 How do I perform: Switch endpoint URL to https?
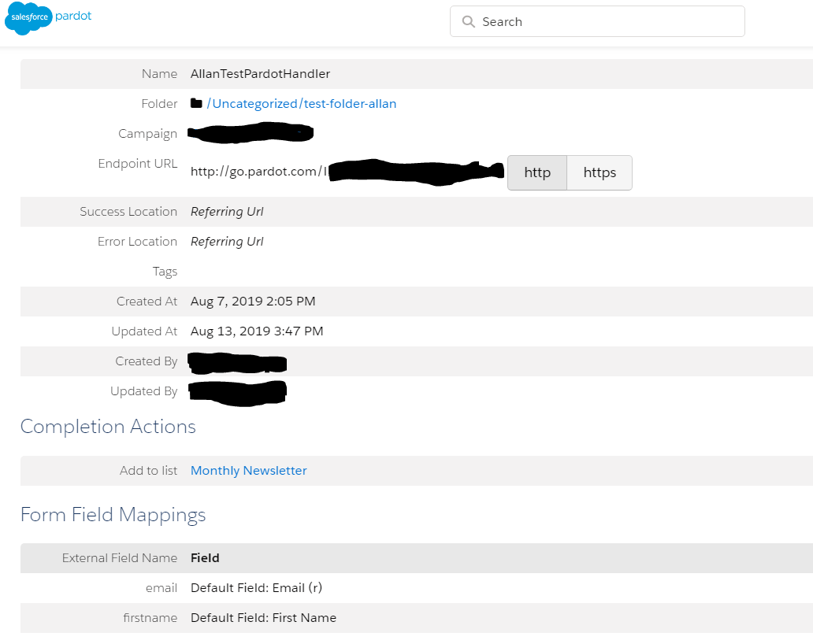(600, 172)
